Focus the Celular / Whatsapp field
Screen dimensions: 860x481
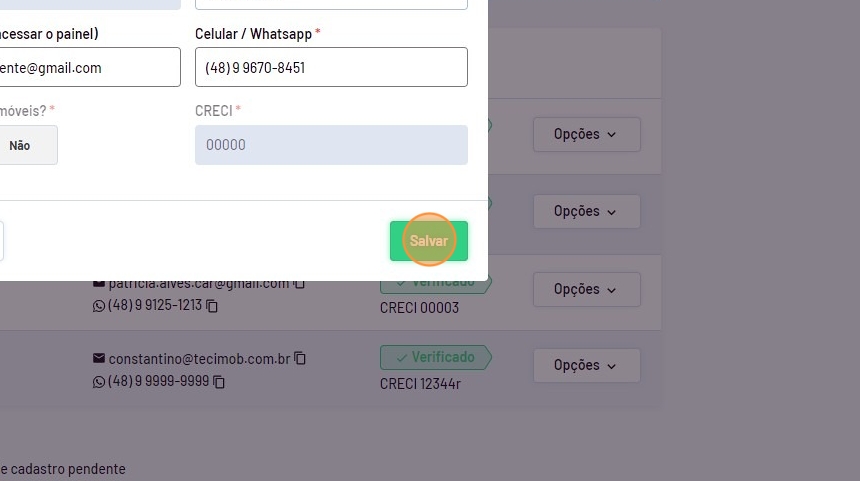point(331,68)
